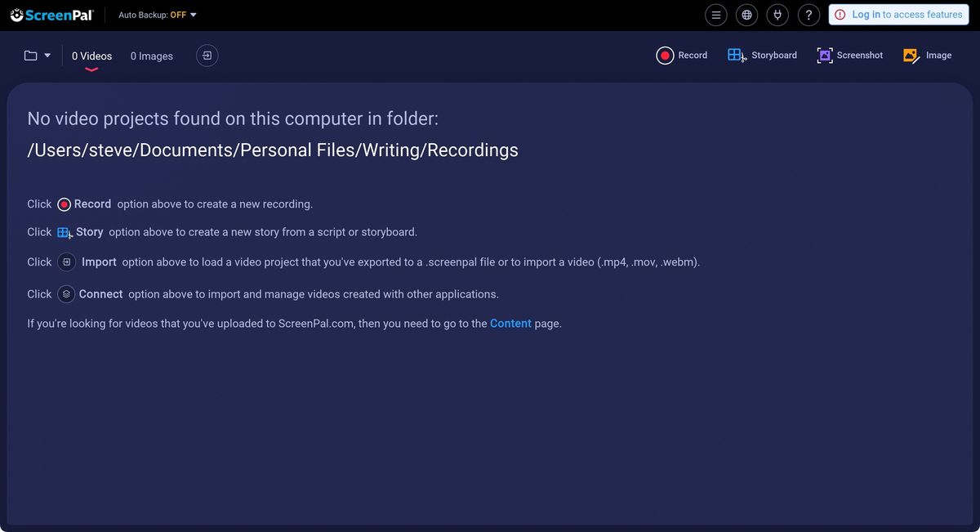The width and height of the screenshot is (980, 532).
Task: Toggle Auto Backup from OFF
Action: point(179,14)
